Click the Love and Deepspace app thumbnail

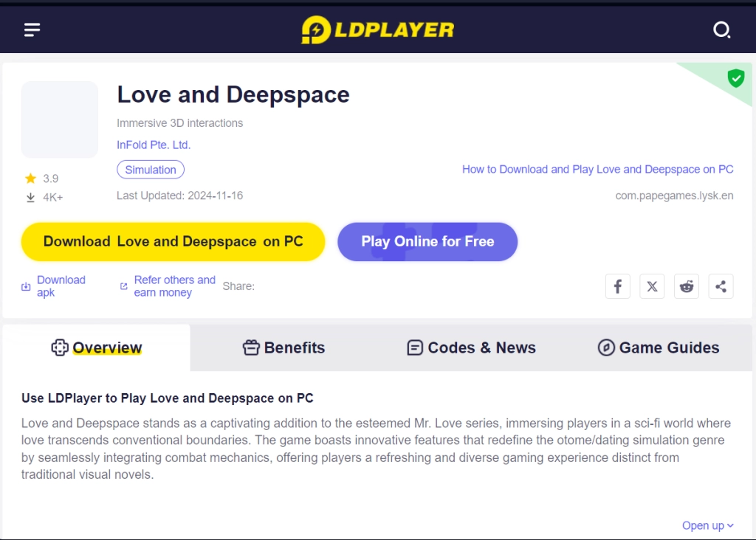click(60, 120)
